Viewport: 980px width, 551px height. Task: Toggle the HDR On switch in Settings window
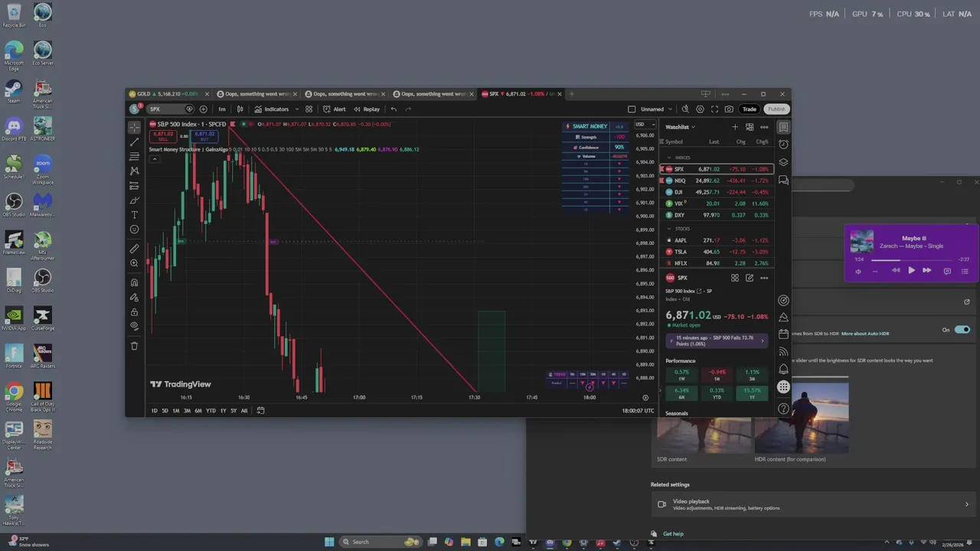(x=962, y=330)
